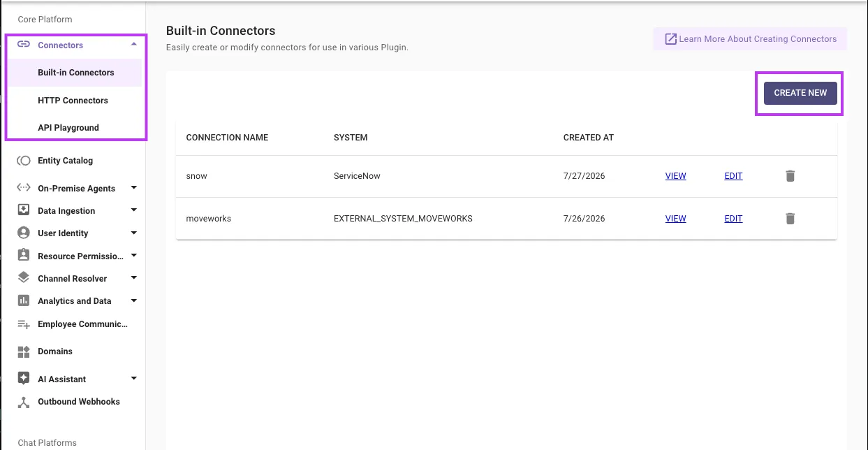Image resolution: width=868 pixels, height=450 pixels.
Task: Click the Analytics and Data label
Action: 74,301
